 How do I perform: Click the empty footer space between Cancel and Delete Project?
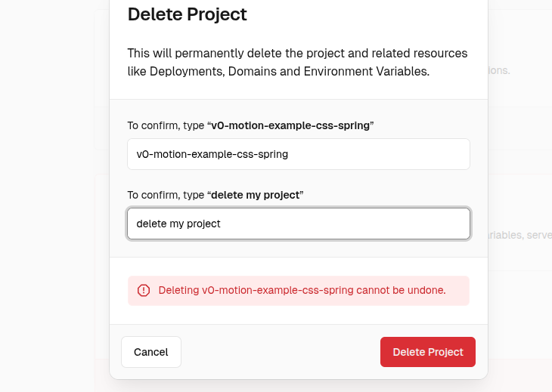[x=280, y=352]
